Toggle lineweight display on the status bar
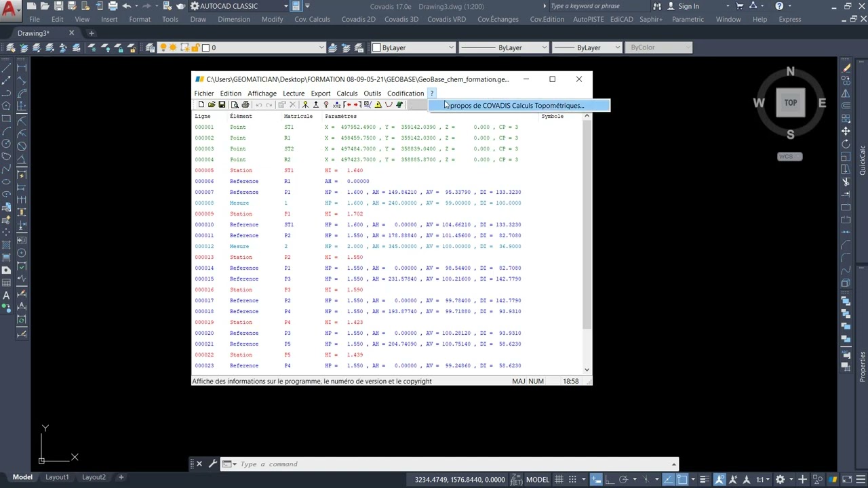The width and height of the screenshot is (868, 488). click(704, 479)
